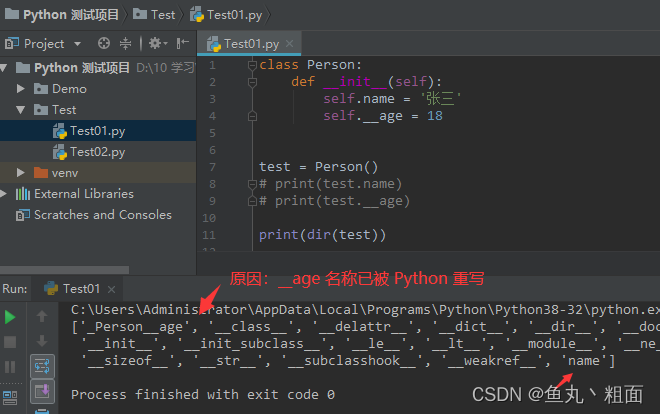Click the Stop process button
The width and height of the screenshot is (660, 414).
tap(10, 342)
